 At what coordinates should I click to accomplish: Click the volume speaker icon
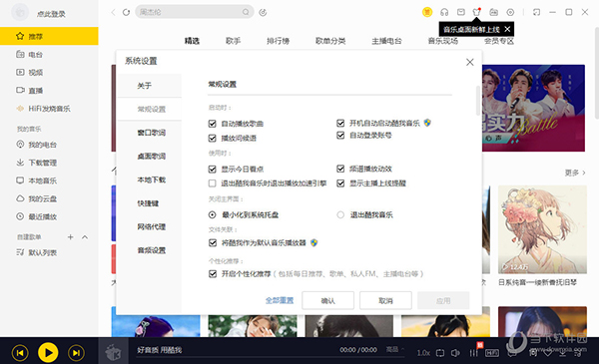click(455, 353)
